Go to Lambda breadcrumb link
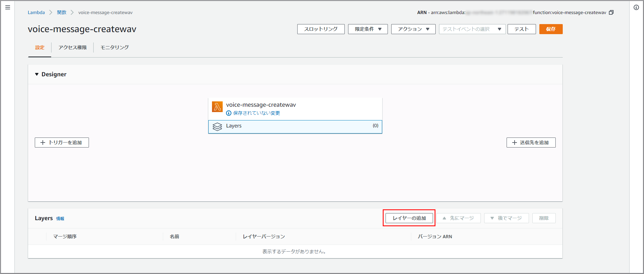644x274 pixels. (36, 12)
